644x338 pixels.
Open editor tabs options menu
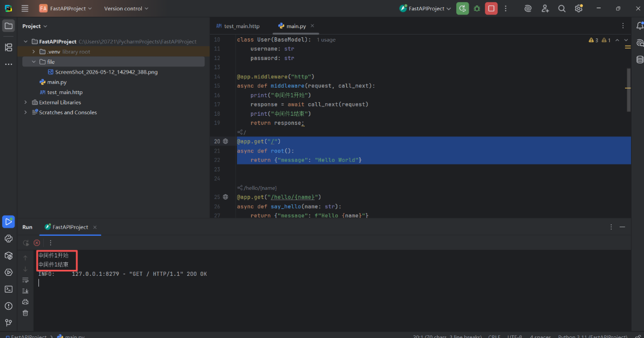623,26
